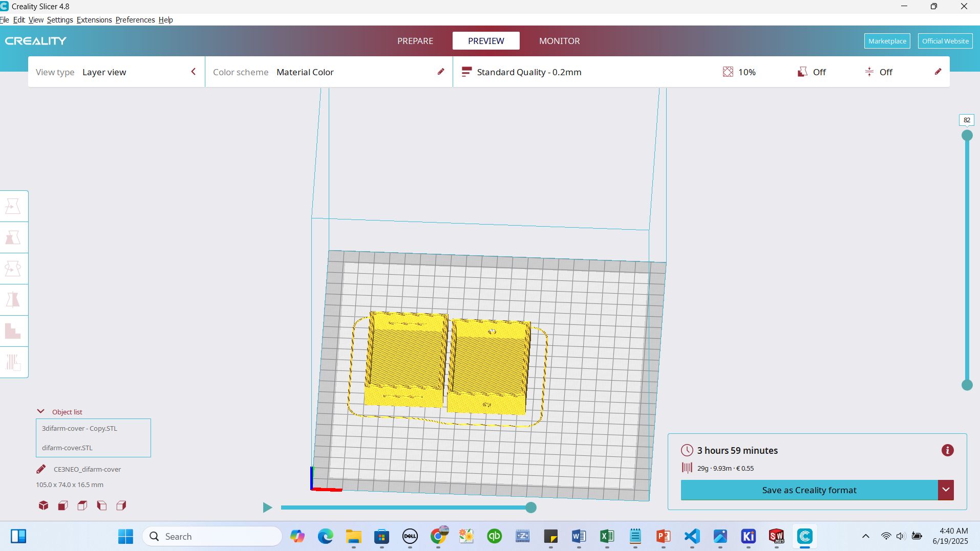Image resolution: width=980 pixels, height=551 pixels.
Task: Switch to the PREPARE stage
Action: pyautogui.click(x=415, y=41)
